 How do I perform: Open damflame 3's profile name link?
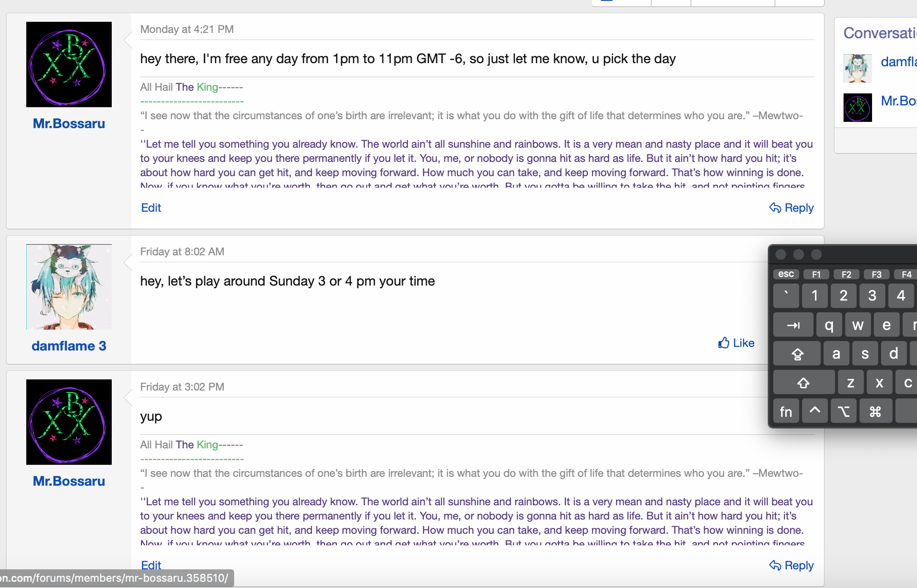69,346
